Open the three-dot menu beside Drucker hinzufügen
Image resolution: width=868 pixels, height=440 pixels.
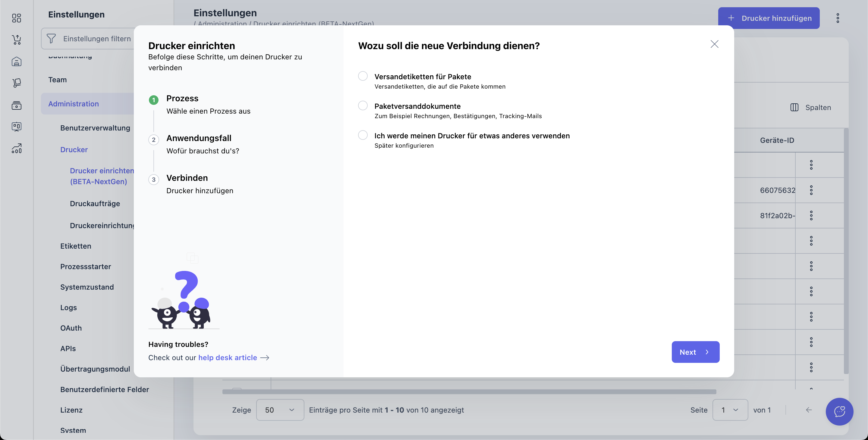(837, 18)
